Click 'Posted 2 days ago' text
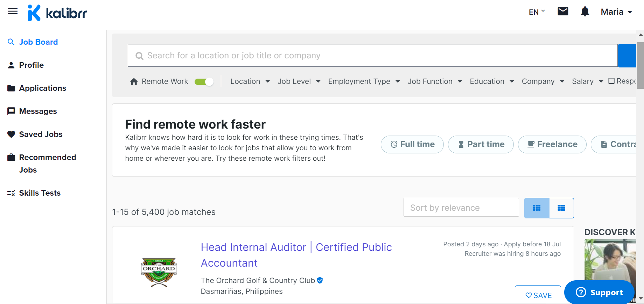This screenshot has width=644, height=304. 471,244
